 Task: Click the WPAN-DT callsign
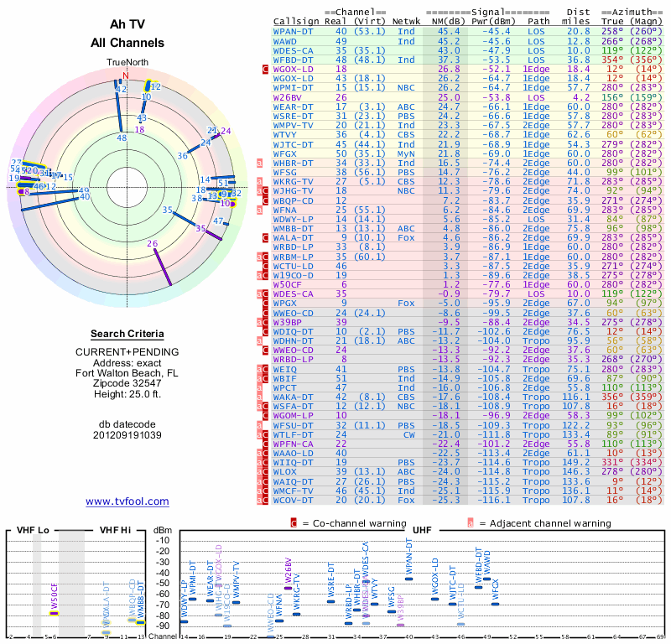[293, 31]
